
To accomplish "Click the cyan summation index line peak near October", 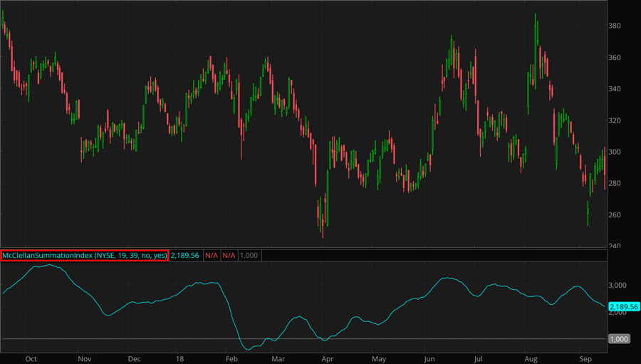I will 47,265.
